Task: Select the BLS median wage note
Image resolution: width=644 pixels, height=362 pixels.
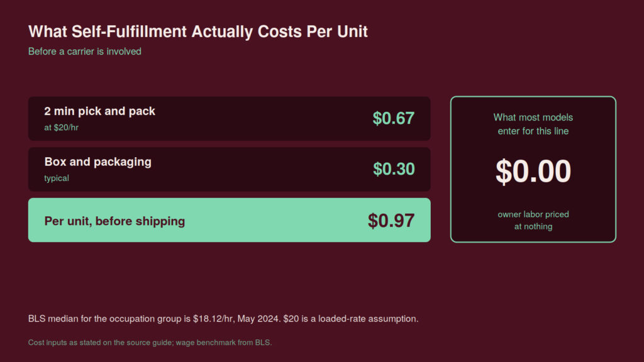Action: coord(223,319)
